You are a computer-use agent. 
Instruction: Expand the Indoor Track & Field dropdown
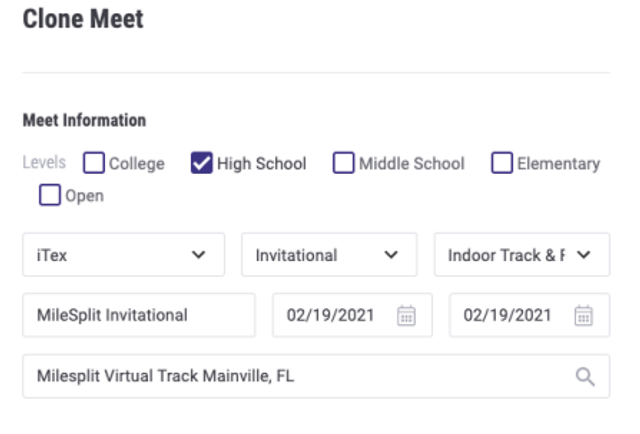522,255
